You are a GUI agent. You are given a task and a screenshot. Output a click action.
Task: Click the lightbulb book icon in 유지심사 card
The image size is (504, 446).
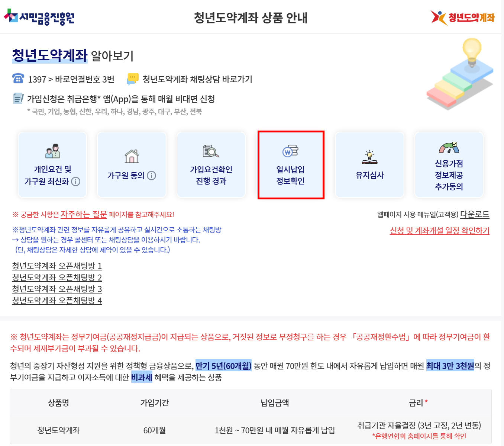click(369, 157)
